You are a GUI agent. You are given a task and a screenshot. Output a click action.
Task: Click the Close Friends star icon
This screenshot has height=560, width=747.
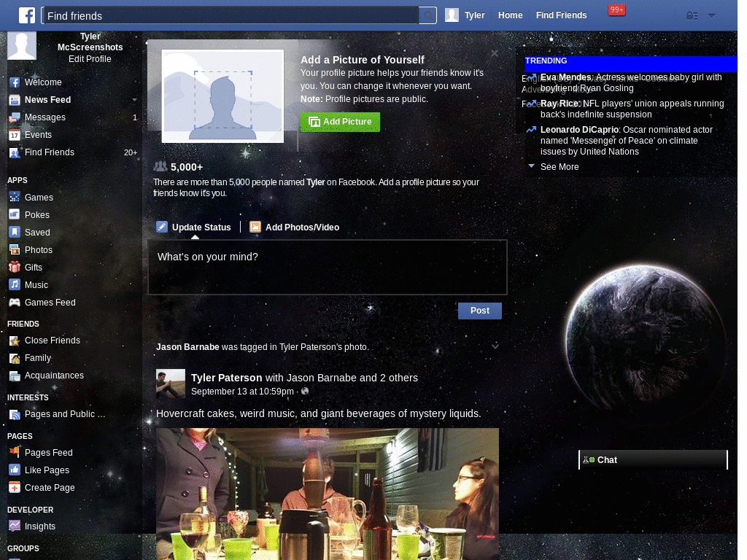(15, 341)
